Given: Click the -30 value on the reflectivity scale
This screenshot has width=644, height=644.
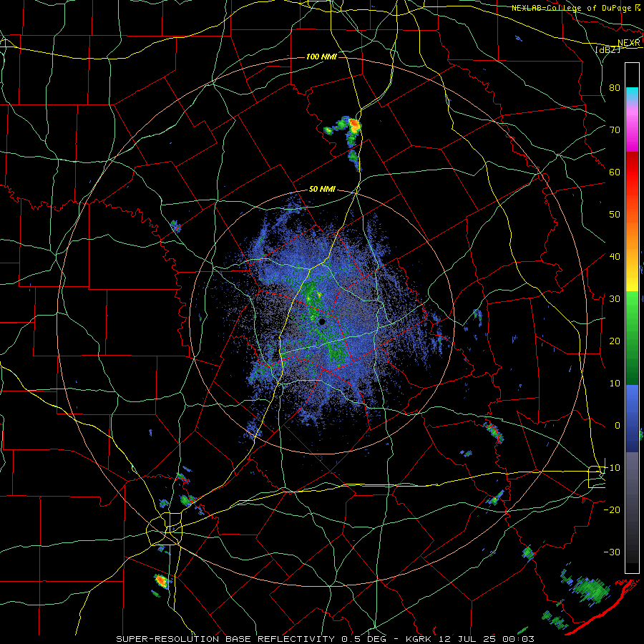Looking at the screenshot, I should [x=612, y=552].
